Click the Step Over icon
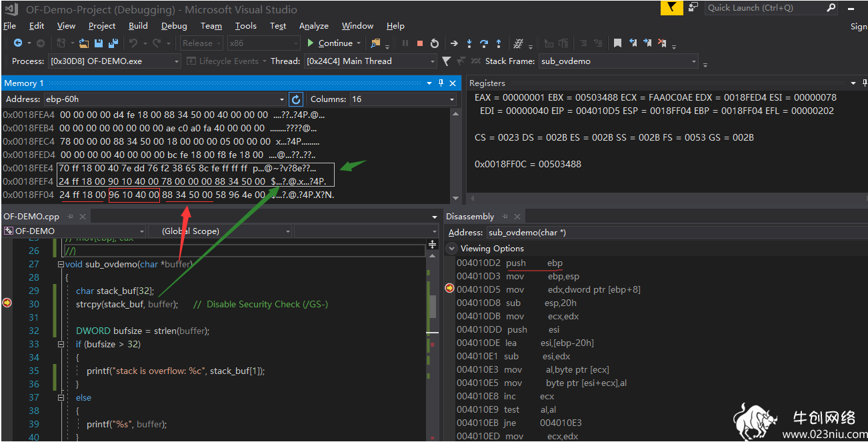 click(484, 43)
